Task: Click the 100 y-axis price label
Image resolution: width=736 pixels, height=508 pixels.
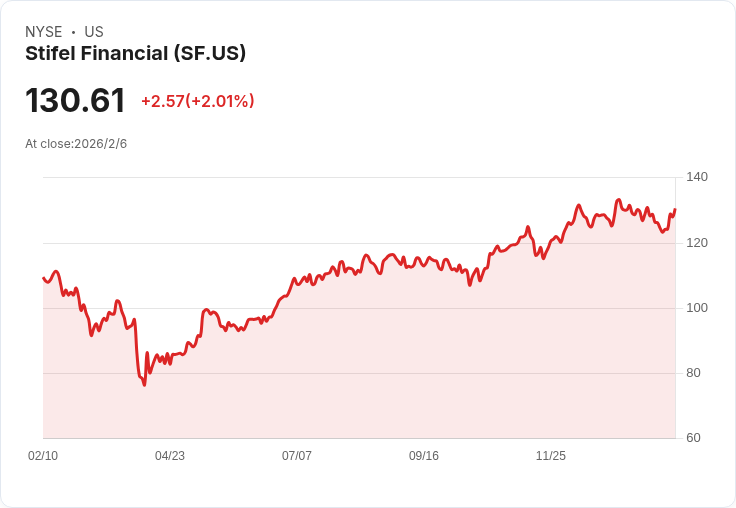Action: click(697, 308)
